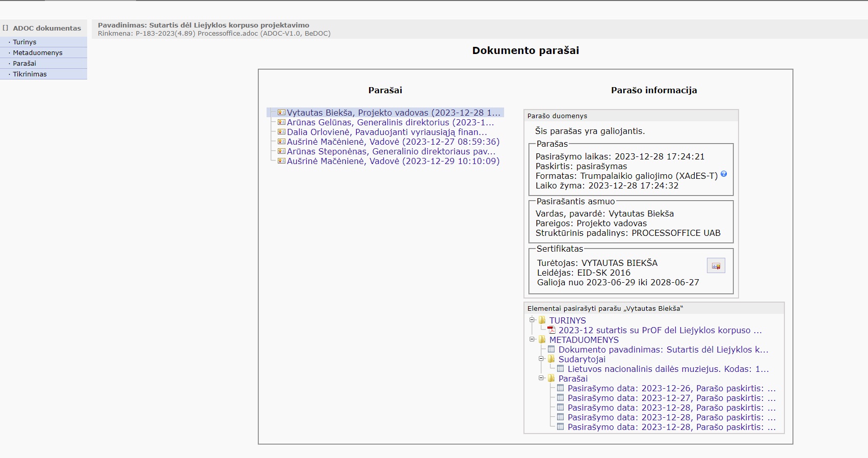The height and width of the screenshot is (458, 868).
Task: Click signature icon beside Vytautas Biekša entry
Action: tap(281, 113)
